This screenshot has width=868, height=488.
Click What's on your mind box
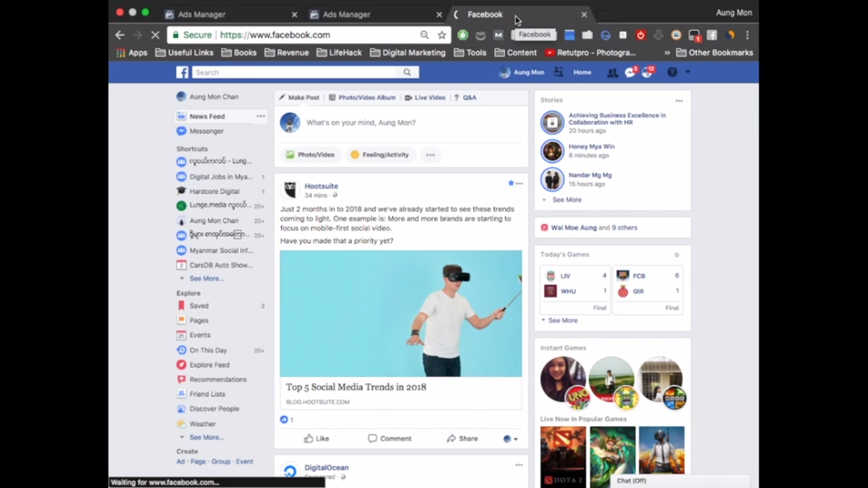tap(361, 123)
